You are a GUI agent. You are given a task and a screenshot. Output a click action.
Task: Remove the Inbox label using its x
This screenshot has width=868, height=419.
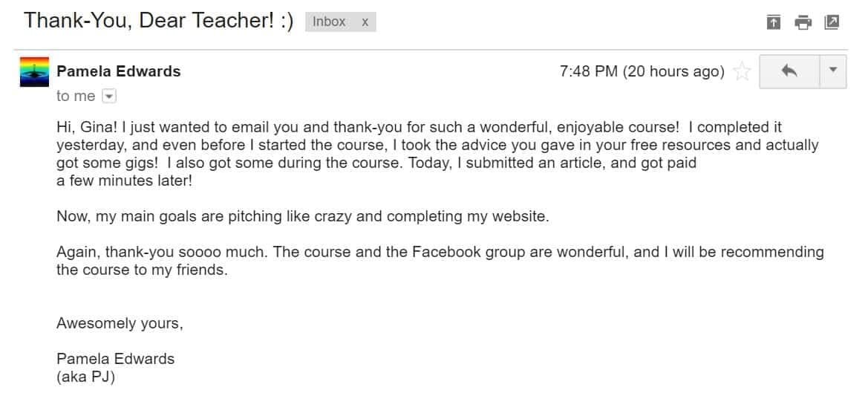pyautogui.click(x=365, y=22)
